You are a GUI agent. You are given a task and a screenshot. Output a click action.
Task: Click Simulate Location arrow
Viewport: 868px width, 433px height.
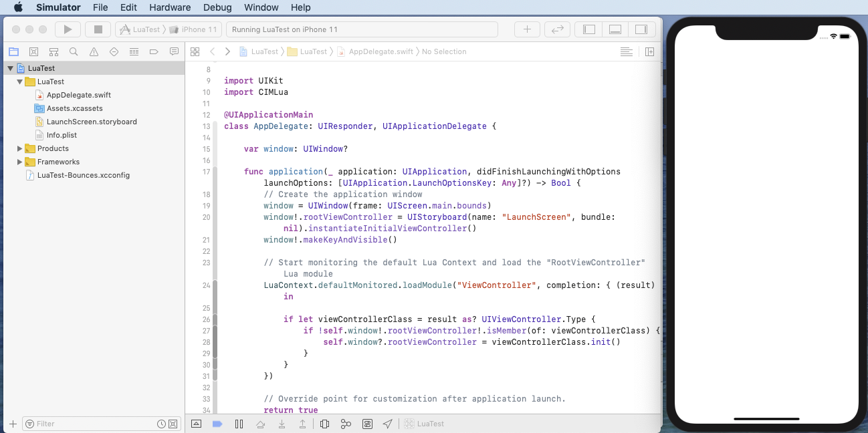[x=388, y=424]
